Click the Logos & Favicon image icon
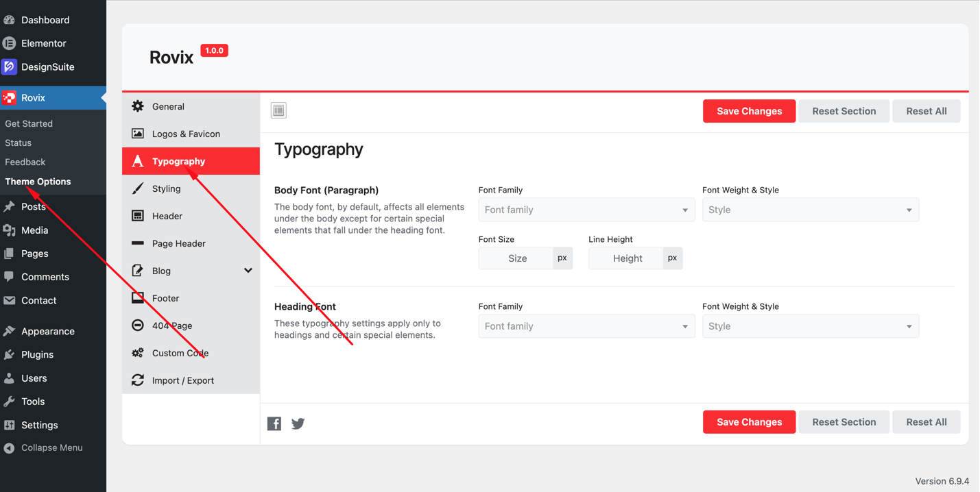The height and width of the screenshot is (492, 980). tap(138, 134)
